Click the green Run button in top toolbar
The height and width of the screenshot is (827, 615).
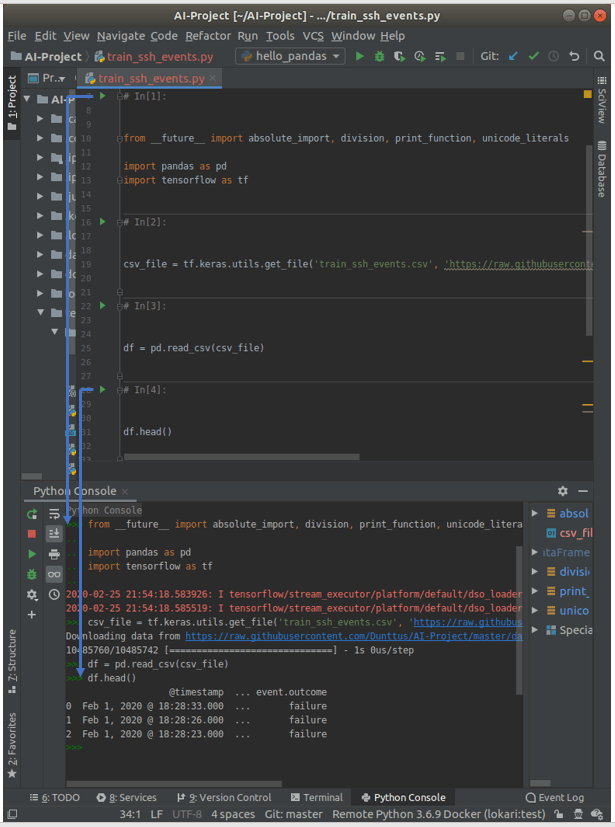point(360,57)
